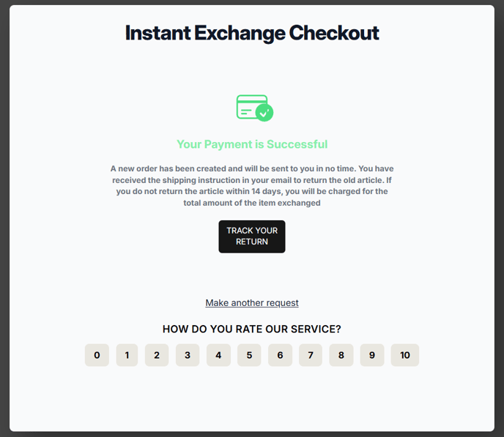Click the green checkmark badge on card
Viewport: 504px width, 437px height.
click(x=264, y=113)
